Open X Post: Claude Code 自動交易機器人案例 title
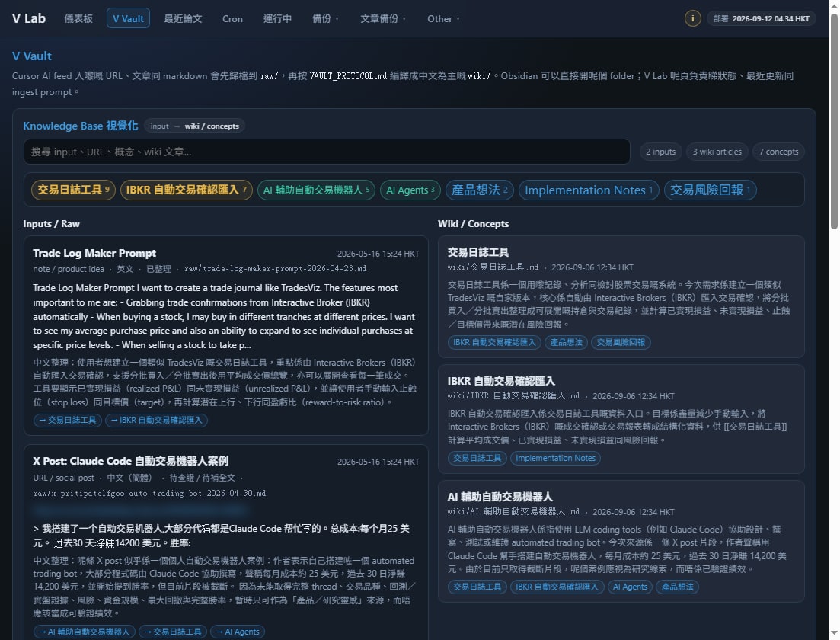This screenshot has width=840, height=640. (x=131, y=461)
